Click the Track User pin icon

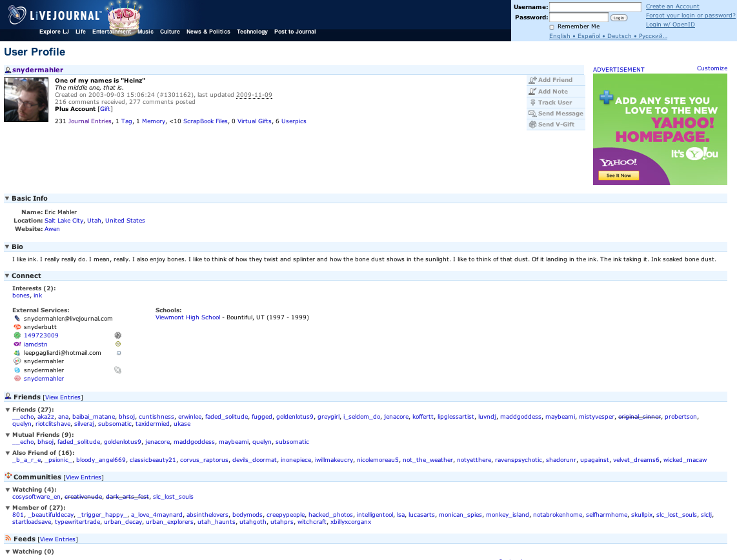(x=532, y=103)
